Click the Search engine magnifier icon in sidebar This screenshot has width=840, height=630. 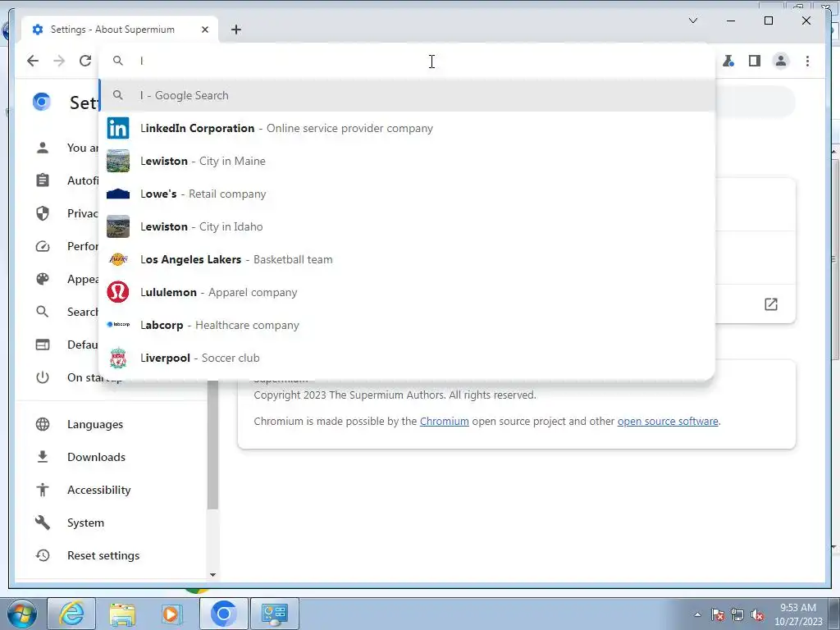[43, 312]
